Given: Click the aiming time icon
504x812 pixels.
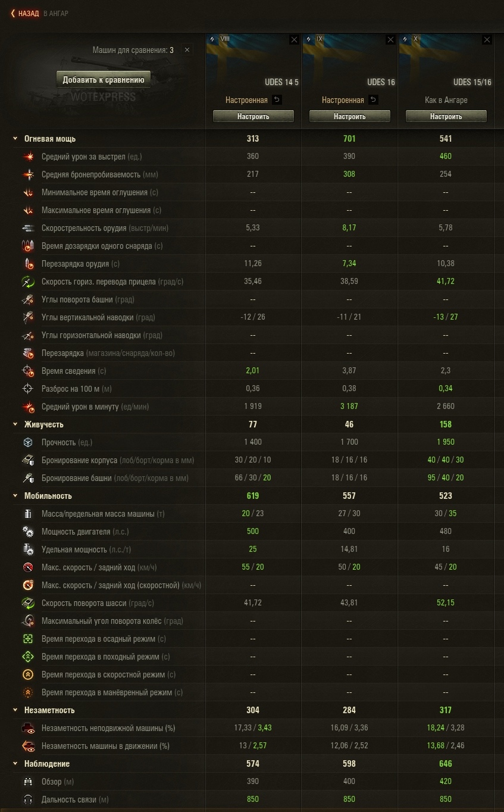Looking at the screenshot, I should click(x=28, y=371).
